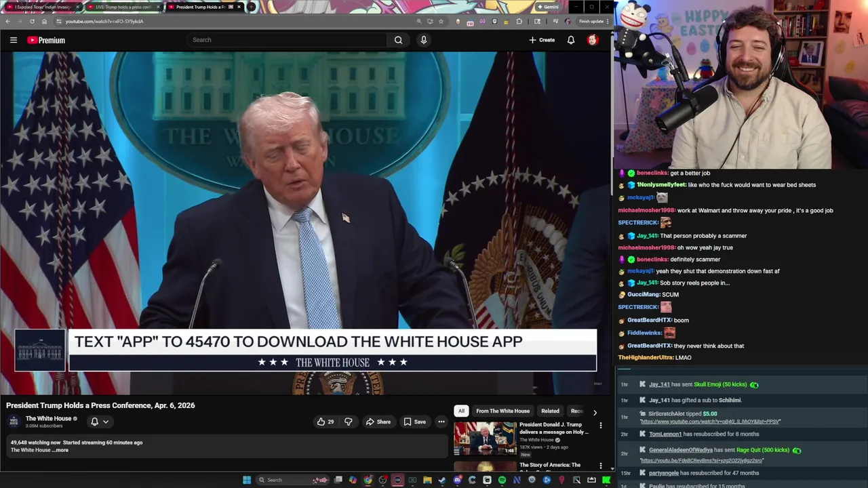Open The White House channel avatar
The image size is (868, 488).
click(14, 422)
